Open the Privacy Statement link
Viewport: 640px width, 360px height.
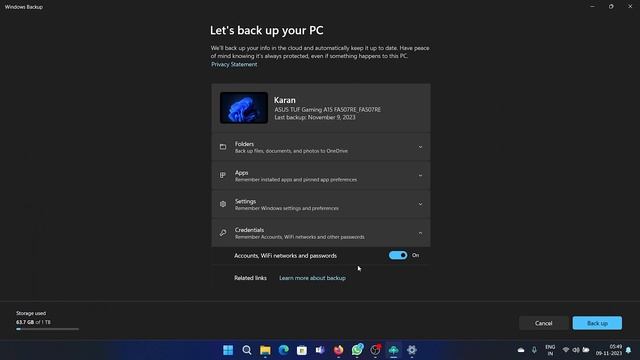click(x=234, y=64)
